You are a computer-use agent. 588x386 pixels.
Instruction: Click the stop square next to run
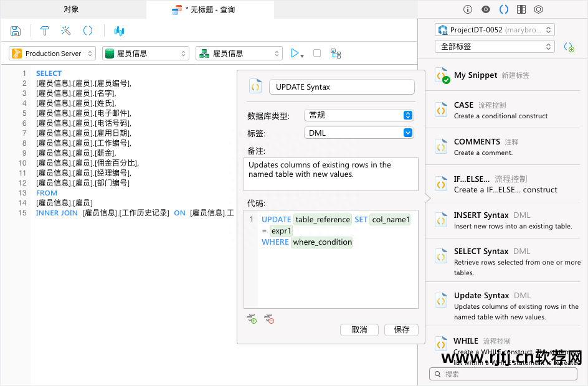(317, 54)
